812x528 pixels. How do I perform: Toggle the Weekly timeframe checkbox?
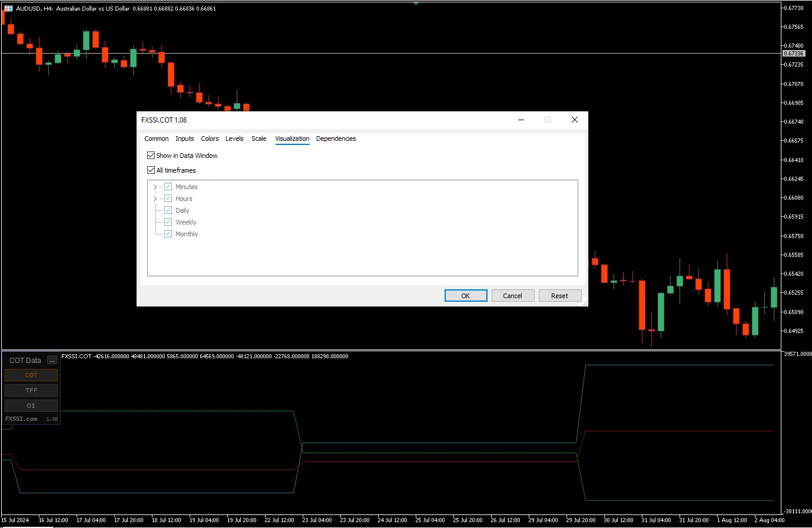[x=168, y=222]
